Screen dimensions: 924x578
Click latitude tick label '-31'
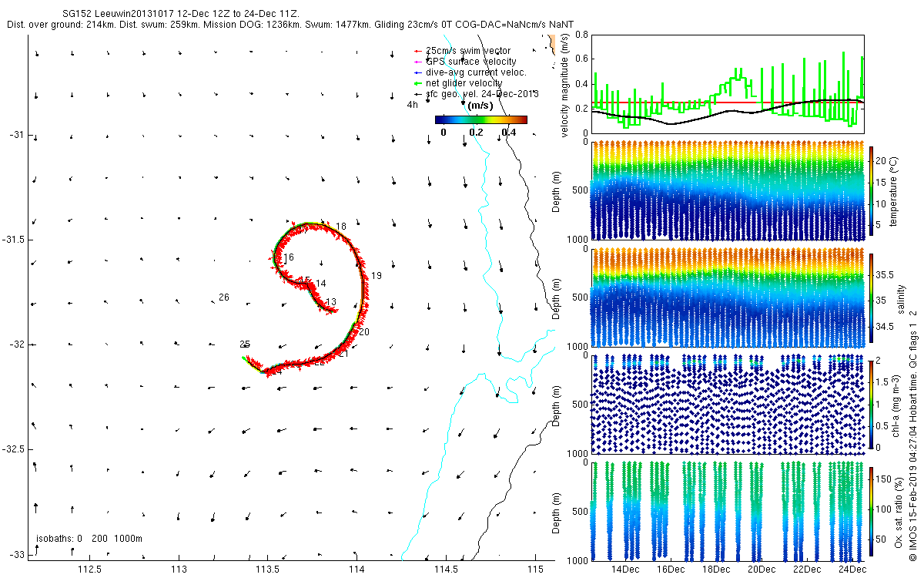[x=16, y=135]
